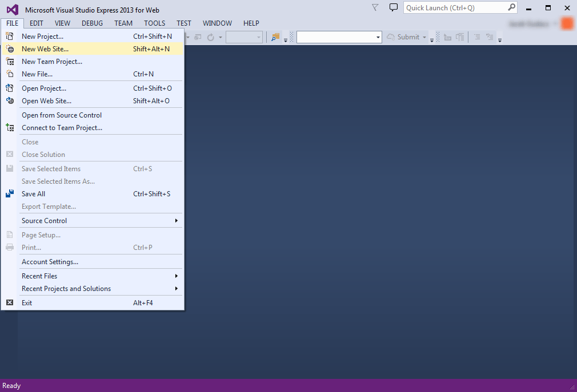The height and width of the screenshot is (392, 577).
Task: Expand Recent Projects and Solutions submenu
Action: coord(176,288)
